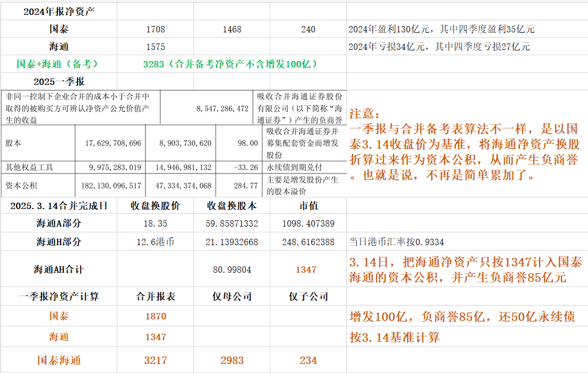The image size is (588, 373).
Task: Select the value 14,946,981,132
Action: (183, 168)
